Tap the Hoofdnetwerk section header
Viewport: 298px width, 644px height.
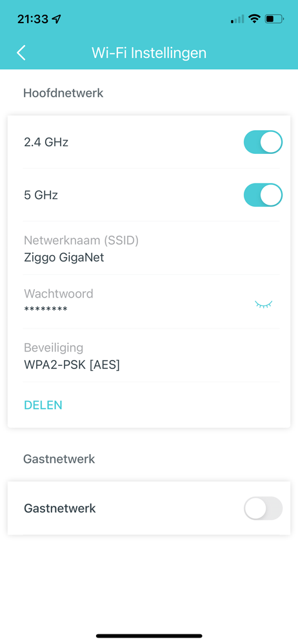click(63, 93)
